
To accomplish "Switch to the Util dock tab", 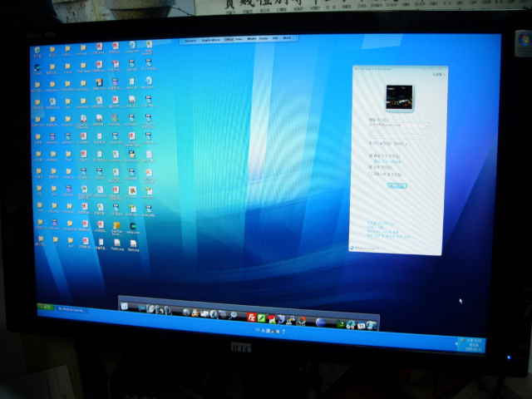I will tap(275, 38).
